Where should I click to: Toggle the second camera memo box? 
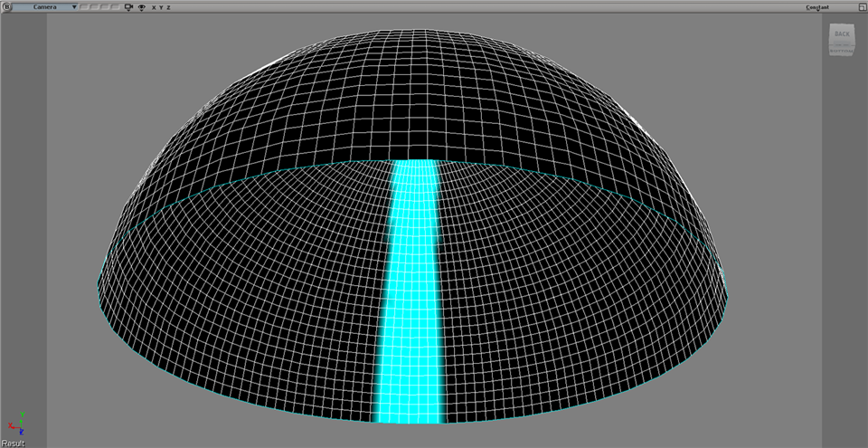94,7
